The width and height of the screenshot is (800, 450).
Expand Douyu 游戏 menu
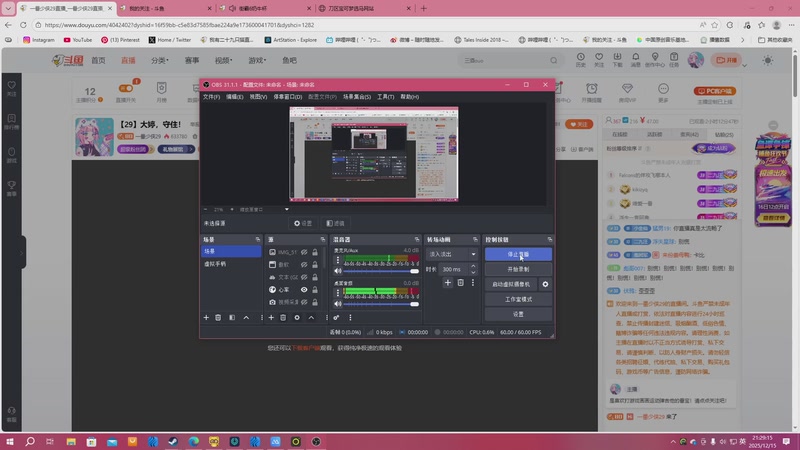[x=257, y=60]
